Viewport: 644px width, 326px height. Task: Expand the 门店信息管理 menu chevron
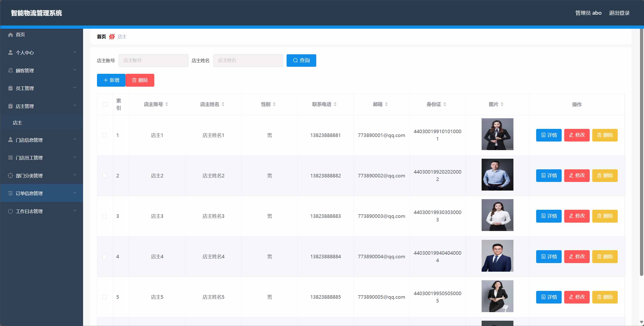[x=75, y=139]
